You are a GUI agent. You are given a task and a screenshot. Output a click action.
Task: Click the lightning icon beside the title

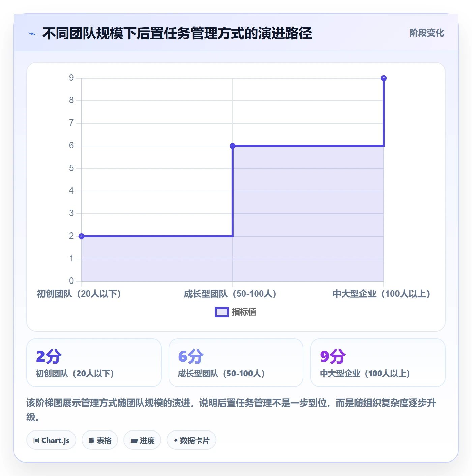(32, 34)
